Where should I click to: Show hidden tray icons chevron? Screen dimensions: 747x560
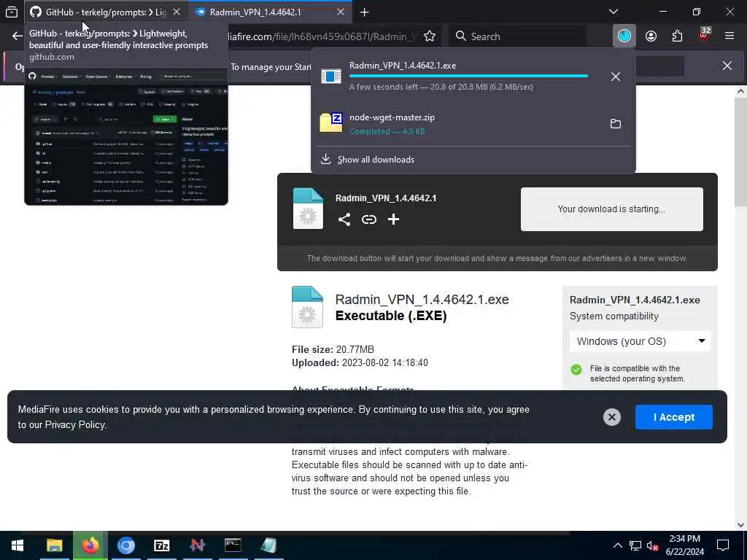point(617,545)
